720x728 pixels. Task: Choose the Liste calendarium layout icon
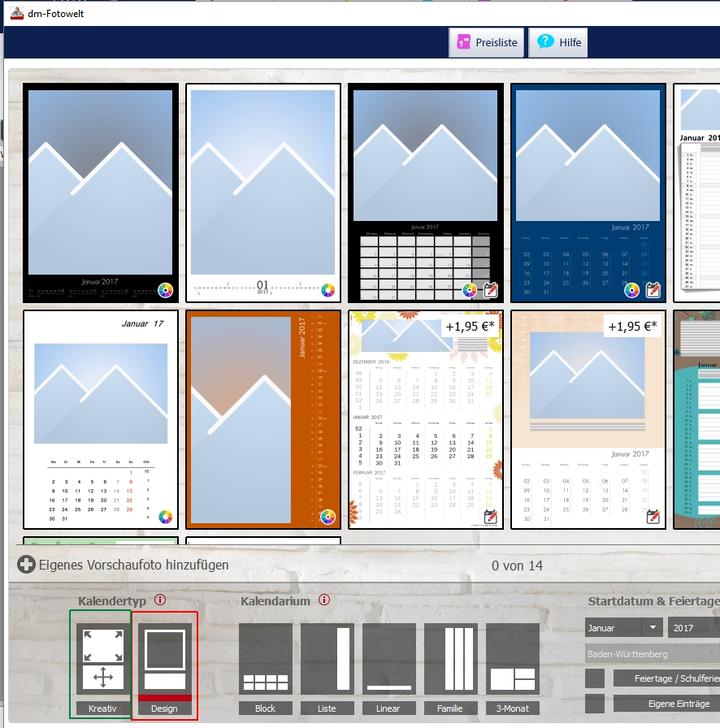[327, 658]
